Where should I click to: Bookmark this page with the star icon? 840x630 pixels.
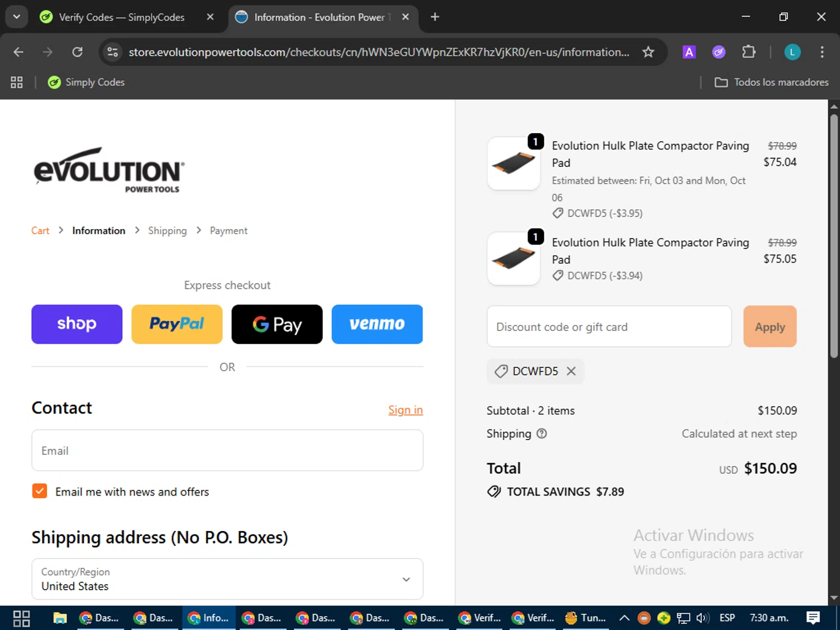coord(648,52)
